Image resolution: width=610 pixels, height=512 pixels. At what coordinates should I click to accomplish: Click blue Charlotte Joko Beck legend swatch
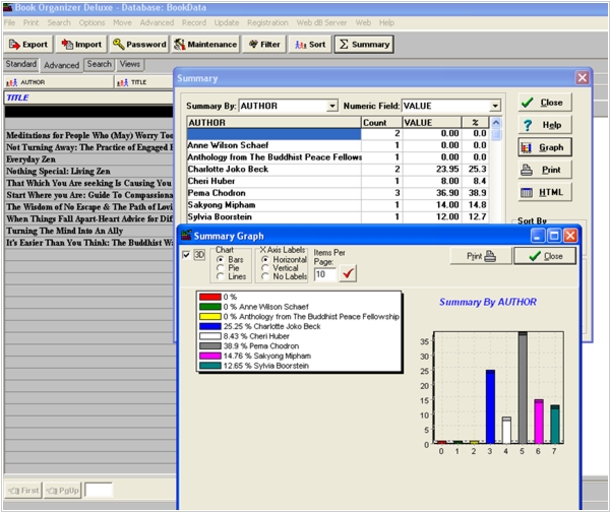pyautogui.click(x=210, y=325)
